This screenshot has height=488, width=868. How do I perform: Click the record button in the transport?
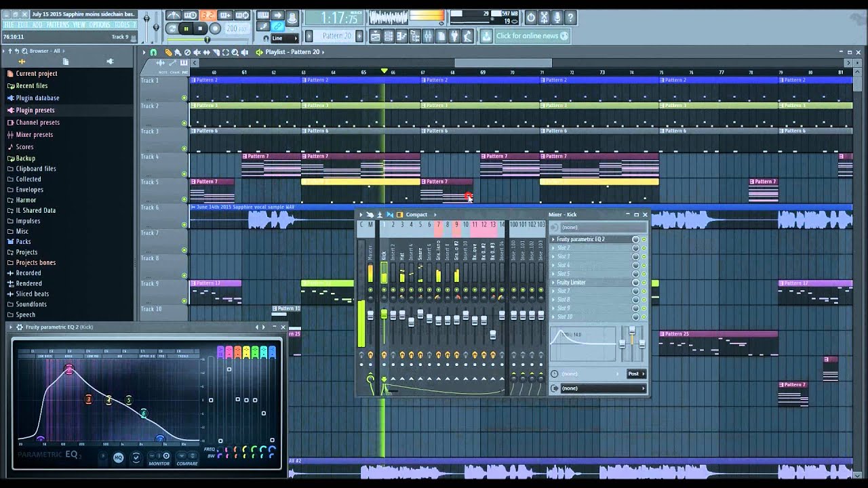pos(214,28)
